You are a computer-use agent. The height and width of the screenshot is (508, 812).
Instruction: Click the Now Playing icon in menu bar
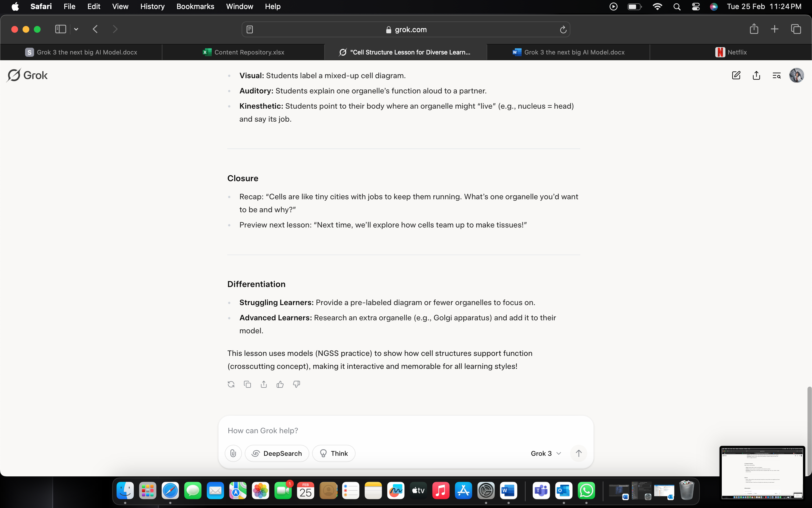(x=613, y=7)
